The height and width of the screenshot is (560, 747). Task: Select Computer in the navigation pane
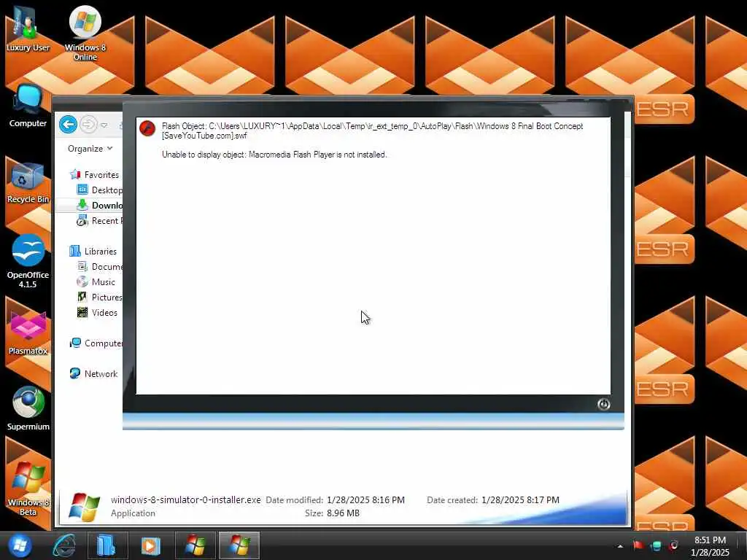96,343
